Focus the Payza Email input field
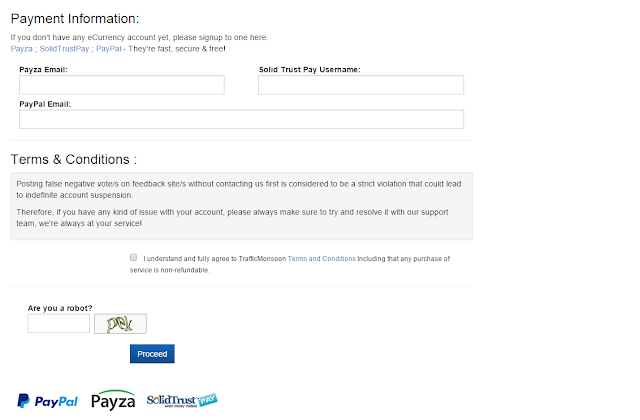Image resolution: width=640 pixels, height=420 pixels. [x=122, y=85]
